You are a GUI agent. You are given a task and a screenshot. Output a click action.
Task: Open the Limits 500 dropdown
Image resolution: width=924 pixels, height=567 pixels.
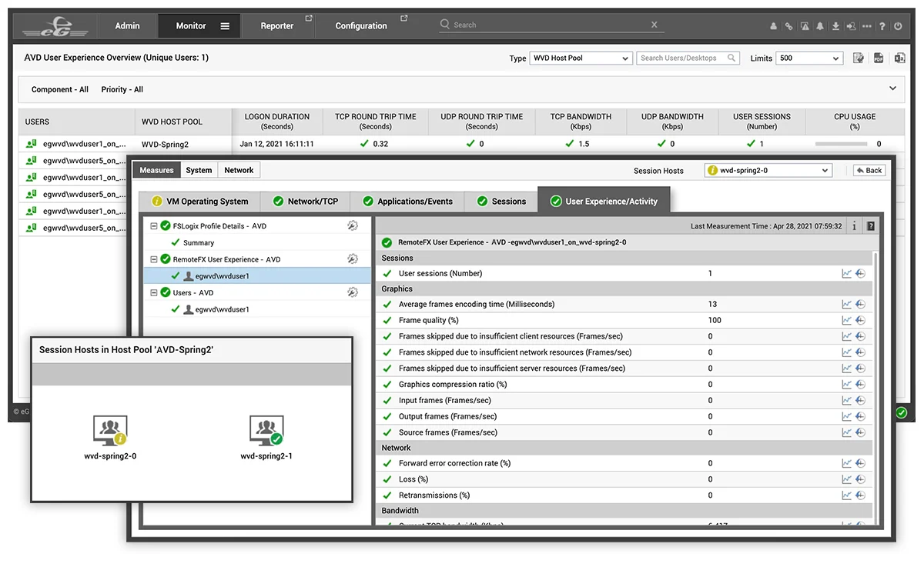809,58
